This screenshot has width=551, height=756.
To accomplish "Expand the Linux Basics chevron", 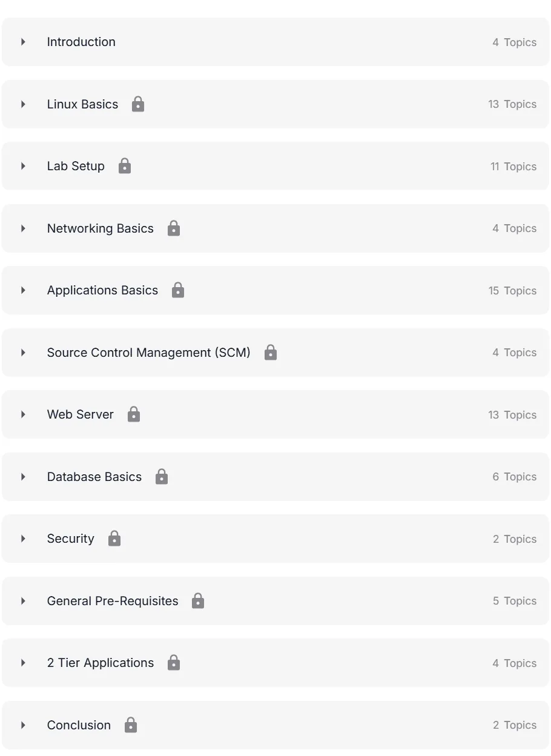I will pos(23,104).
